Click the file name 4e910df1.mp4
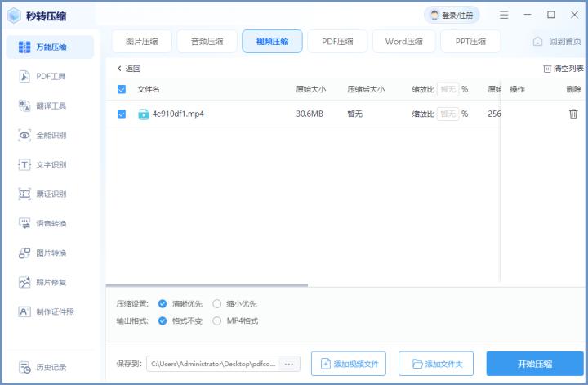Viewport: 588px width, 385px height. pyautogui.click(x=178, y=114)
